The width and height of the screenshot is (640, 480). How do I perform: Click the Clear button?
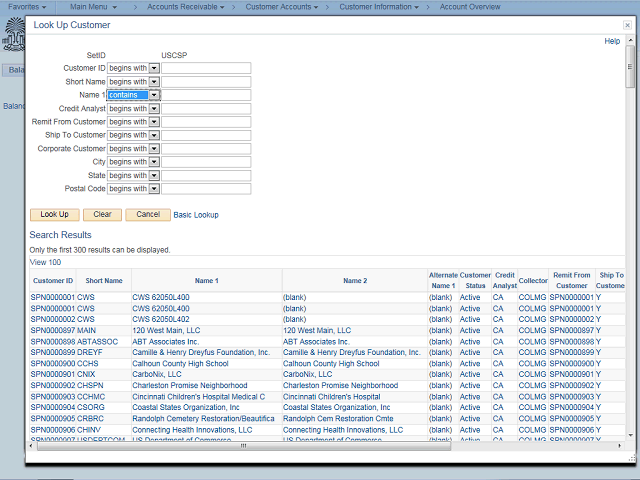click(102, 215)
